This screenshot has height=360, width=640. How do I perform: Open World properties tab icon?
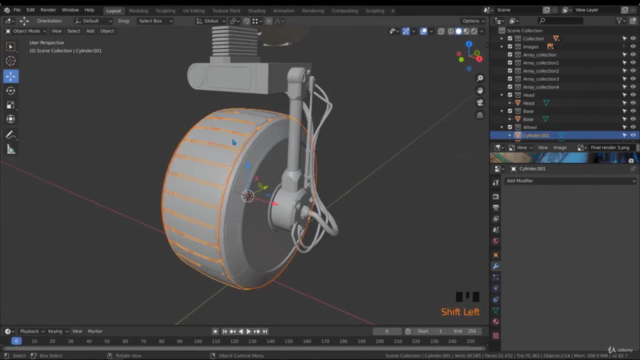click(496, 241)
